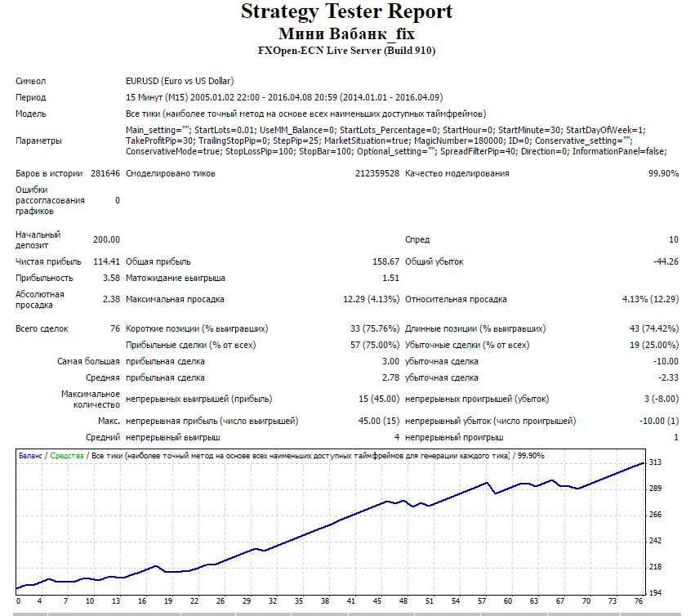Click the Main_setting StartLots parameters line
Image resolution: width=695 pixels, height=616 pixels.
click(x=385, y=130)
